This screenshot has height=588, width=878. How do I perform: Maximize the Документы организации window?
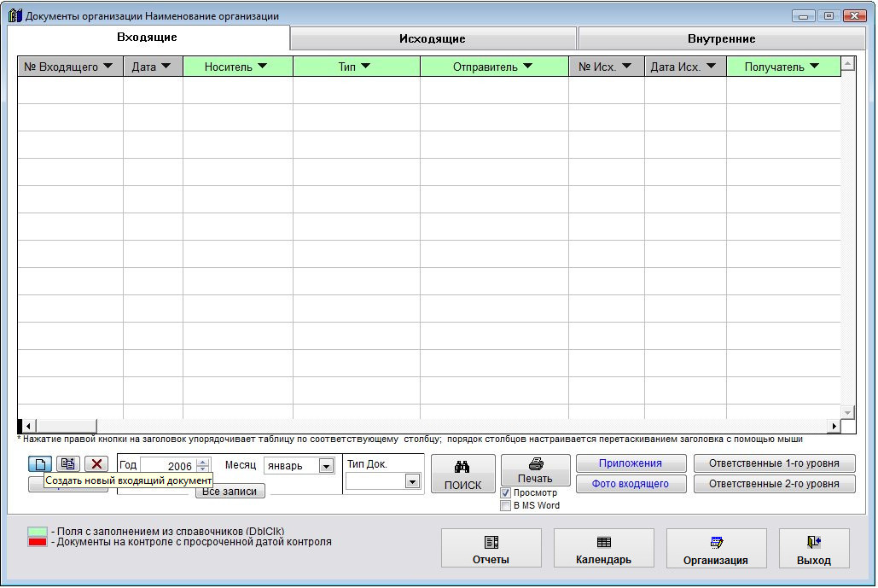829,15
